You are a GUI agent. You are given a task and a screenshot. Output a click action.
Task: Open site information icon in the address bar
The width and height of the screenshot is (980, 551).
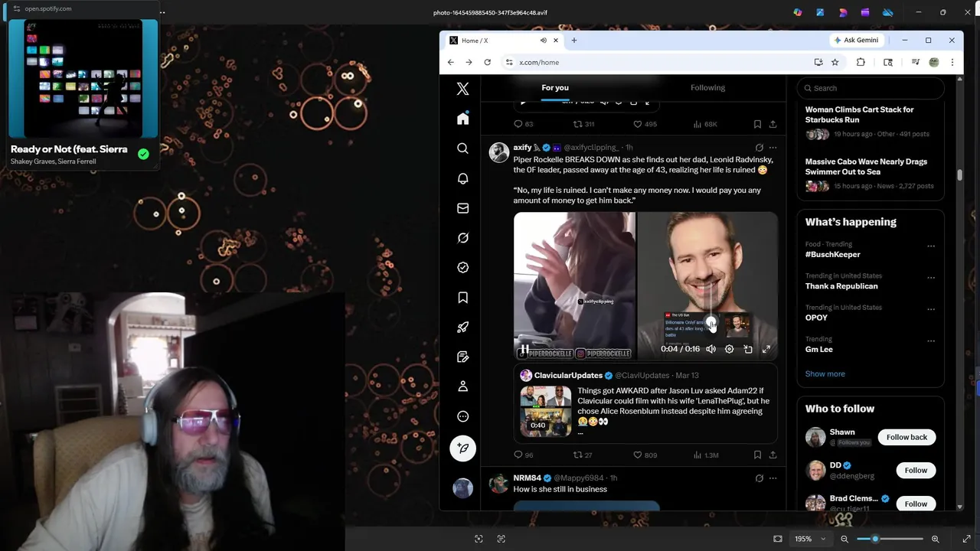click(509, 62)
